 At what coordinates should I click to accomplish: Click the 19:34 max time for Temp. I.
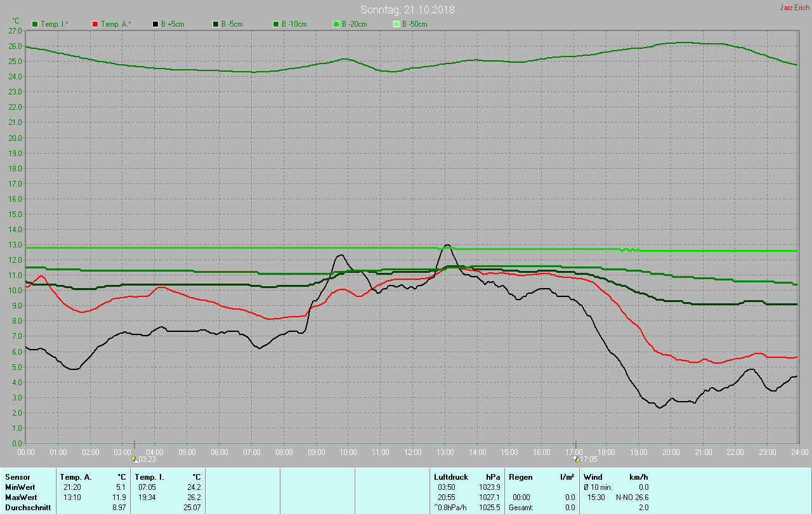click(x=146, y=497)
